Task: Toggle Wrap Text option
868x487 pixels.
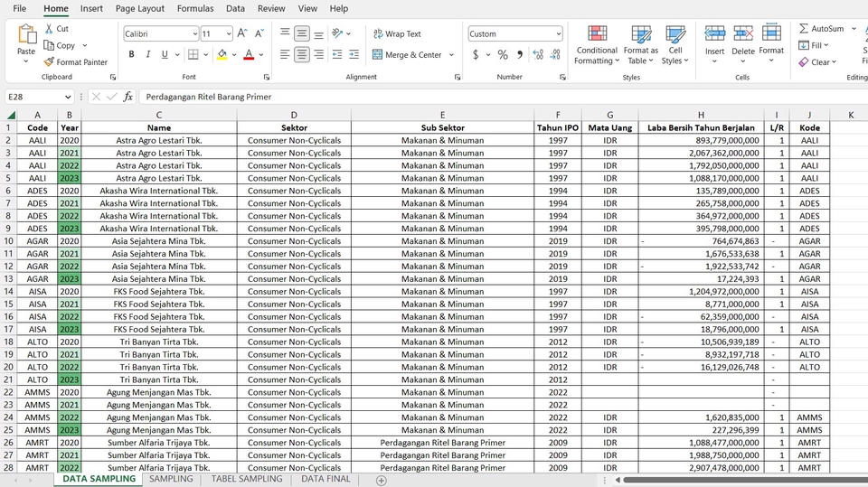Action: [397, 33]
